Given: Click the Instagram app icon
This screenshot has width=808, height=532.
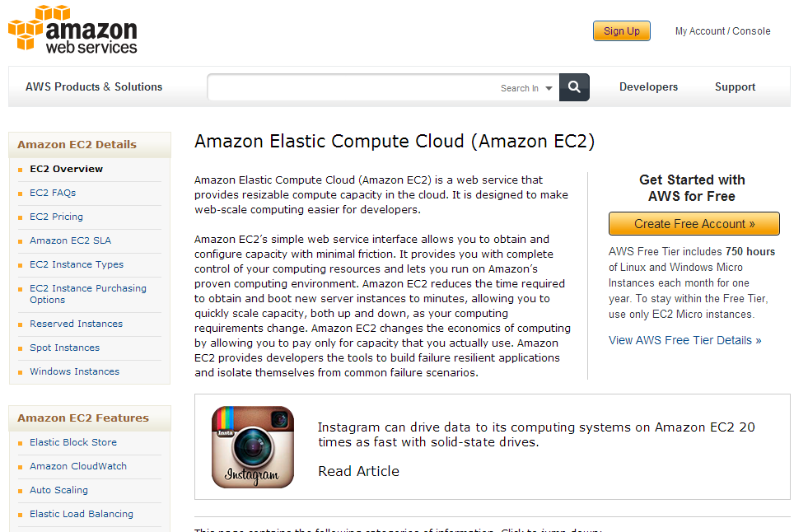Looking at the screenshot, I should 253,446.
